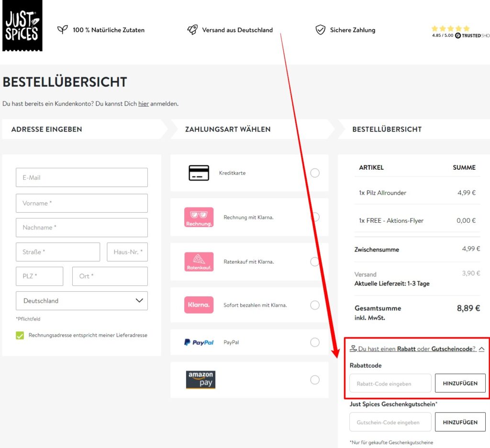Click the Klarna Ratenkauf icon
The width and height of the screenshot is (490, 448).
[x=199, y=262]
